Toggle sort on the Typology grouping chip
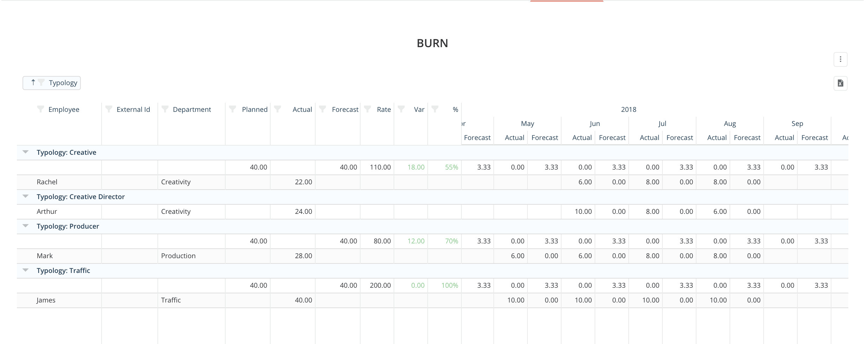The image size is (868, 344). click(x=33, y=83)
